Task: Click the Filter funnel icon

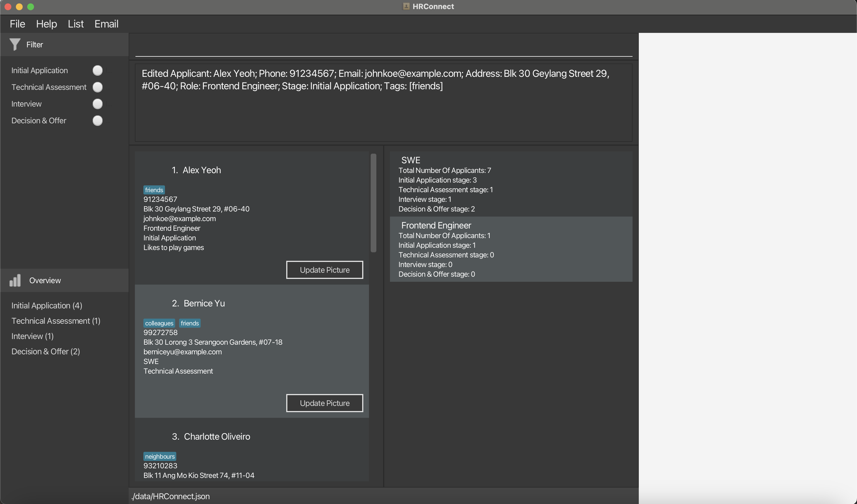Action: (x=15, y=45)
